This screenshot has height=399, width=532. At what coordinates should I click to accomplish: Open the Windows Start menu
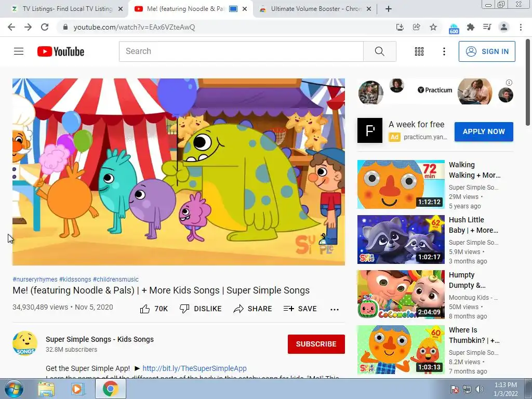(14, 389)
